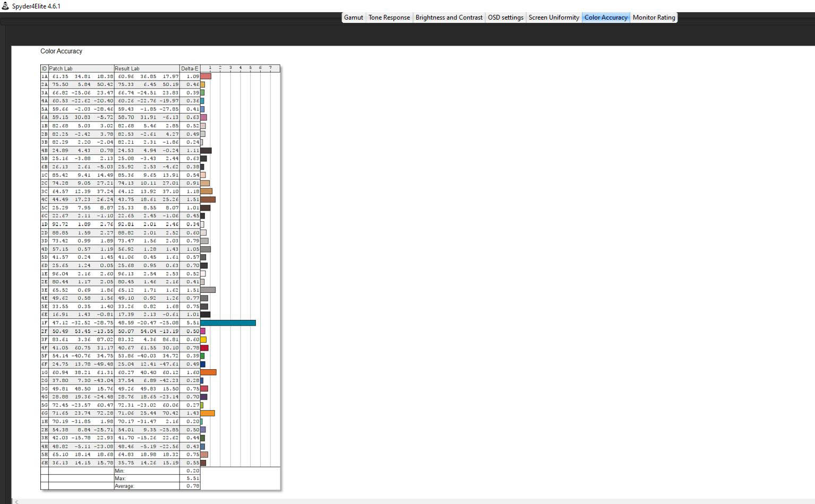Viewport: 815px width, 504px height.
Task: Click the Delta-E column header
Action: tap(190, 68)
